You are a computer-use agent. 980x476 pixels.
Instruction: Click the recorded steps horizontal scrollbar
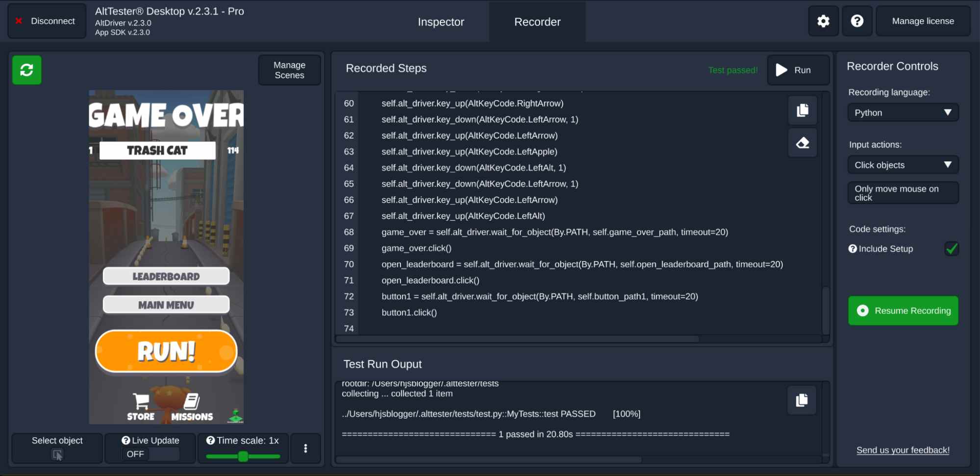(x=518, y=339)
